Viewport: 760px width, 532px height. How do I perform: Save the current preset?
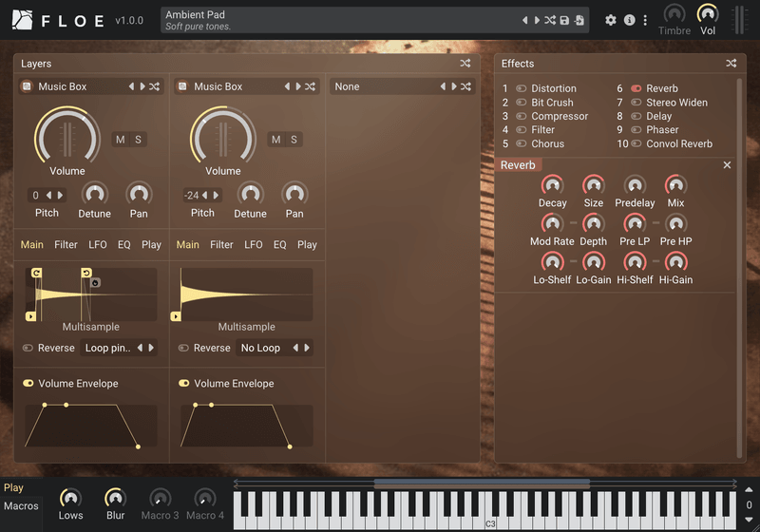click(x=564, y=20)
